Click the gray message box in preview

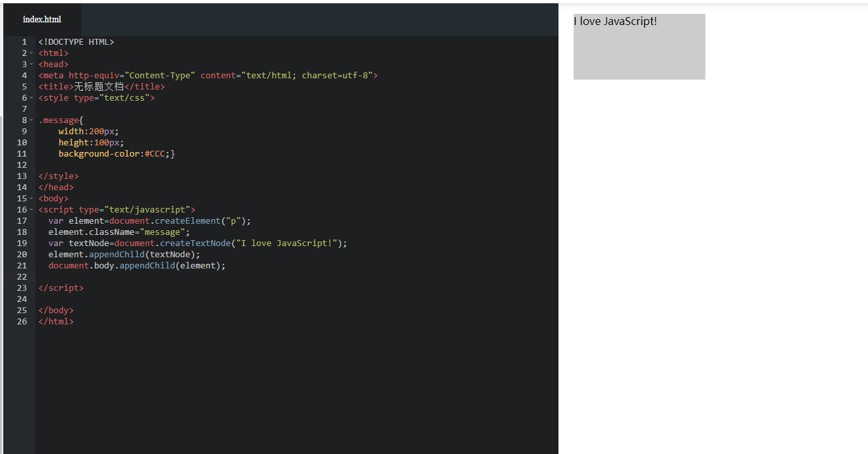[639, 56]
